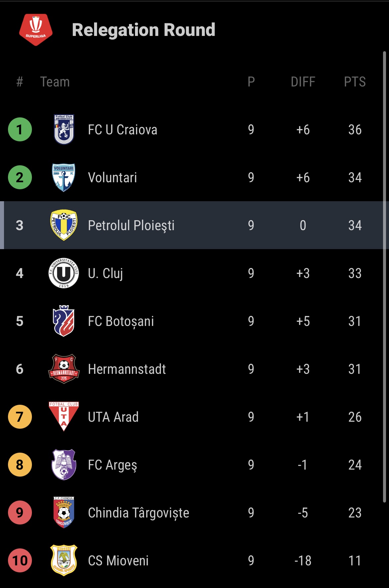
Task: Open the Voluntari team name link
Action: point(112,178)
